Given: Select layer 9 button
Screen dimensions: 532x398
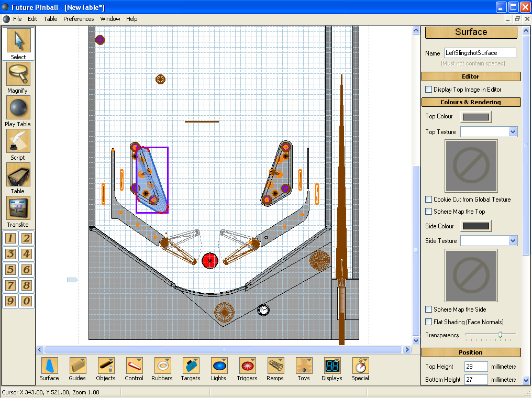Looking at the screenshot, I should 10,301.
